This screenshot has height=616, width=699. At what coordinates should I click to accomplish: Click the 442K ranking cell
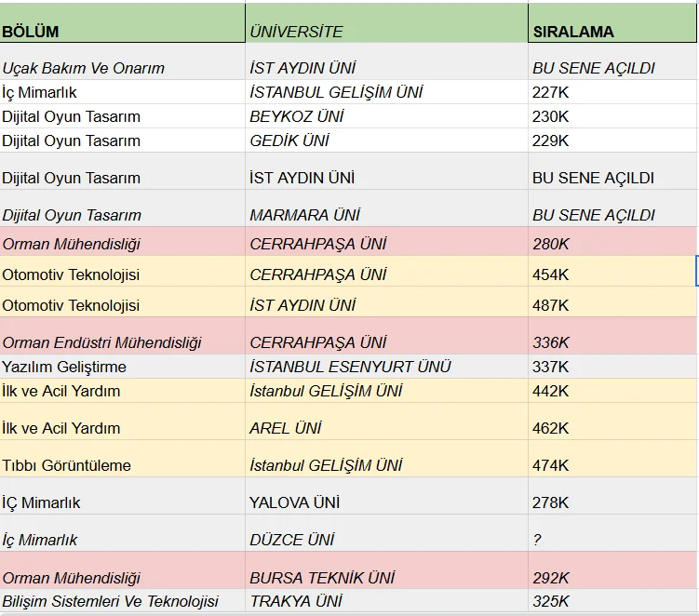coord(612,391)
